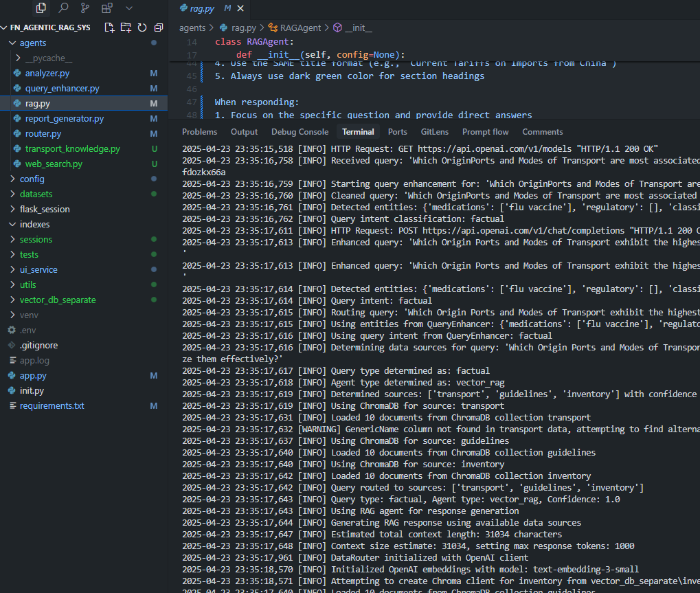Expand the flask_session folder

[45, 210]
